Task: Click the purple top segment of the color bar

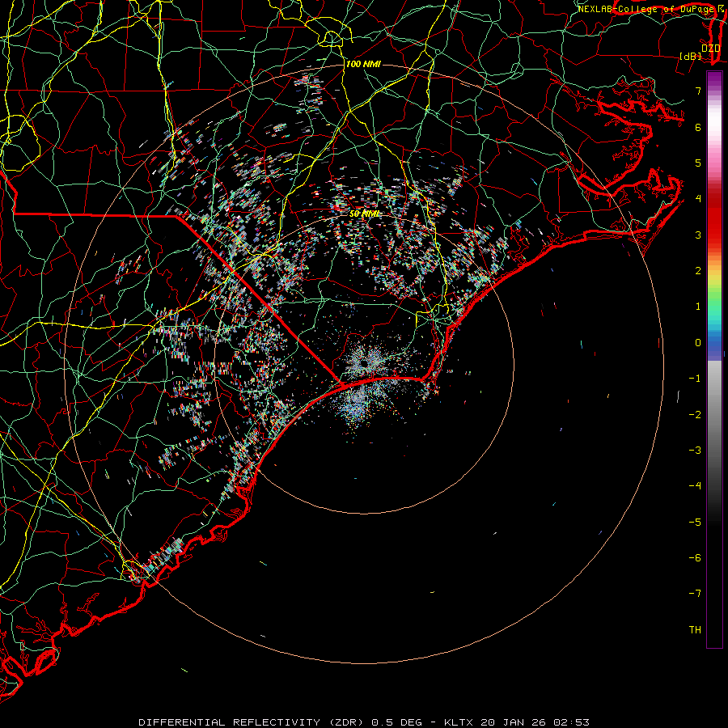Action: coord(714,79)
